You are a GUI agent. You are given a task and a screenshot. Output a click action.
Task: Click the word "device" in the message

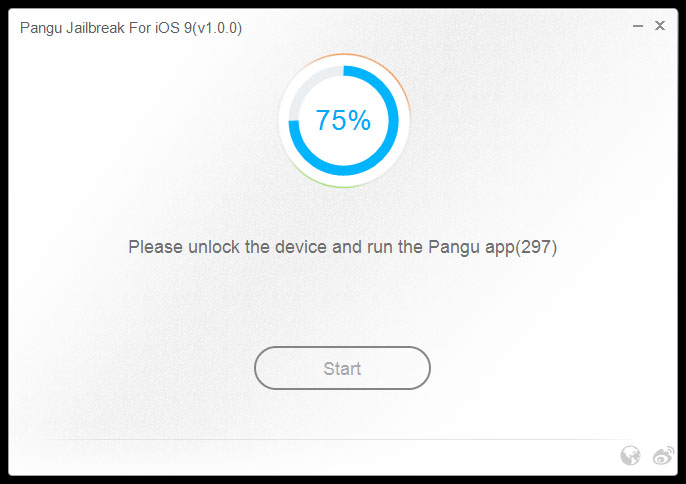(300, 246)
